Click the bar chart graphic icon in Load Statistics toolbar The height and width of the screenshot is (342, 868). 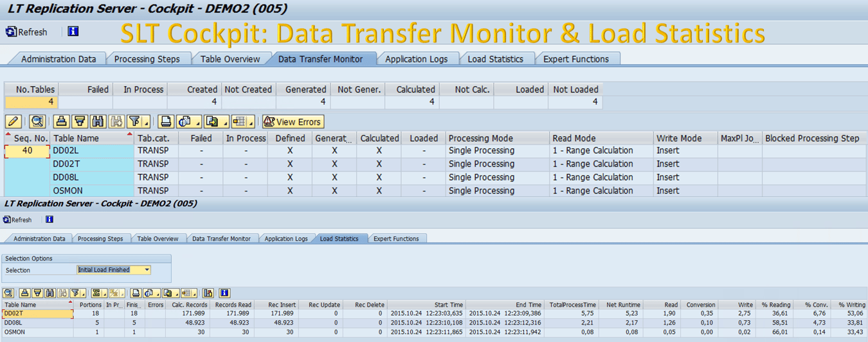pyautogui.click(x=208, y=293)
